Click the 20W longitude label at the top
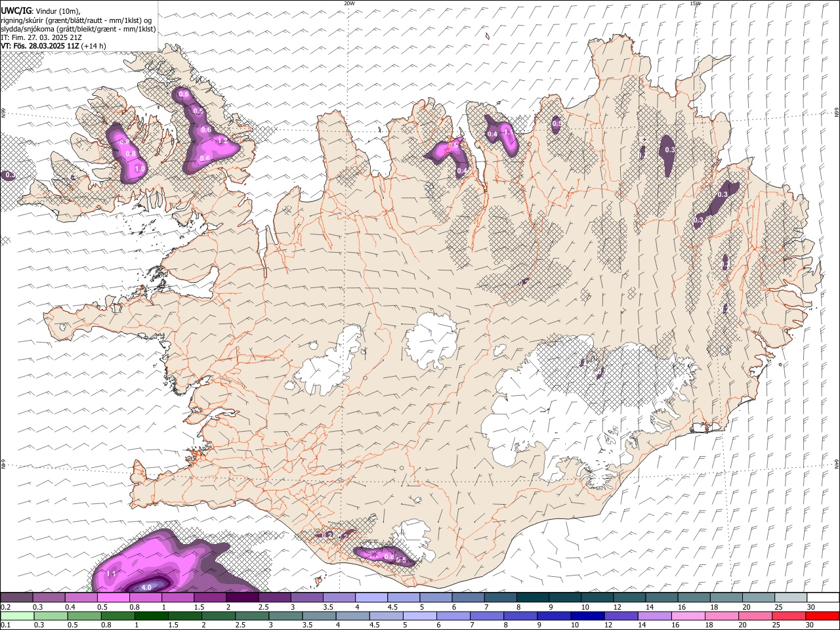The image size is (840, 630). 350,3
